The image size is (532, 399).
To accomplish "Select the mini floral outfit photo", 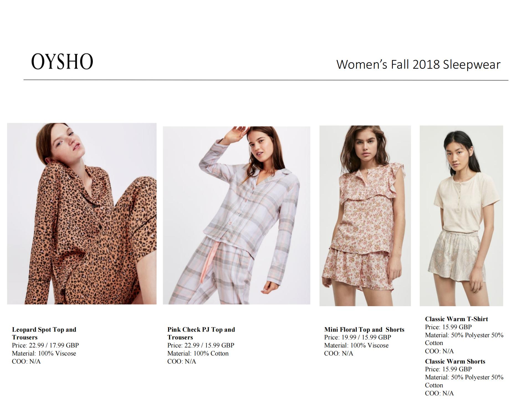I will click(365, 216).
